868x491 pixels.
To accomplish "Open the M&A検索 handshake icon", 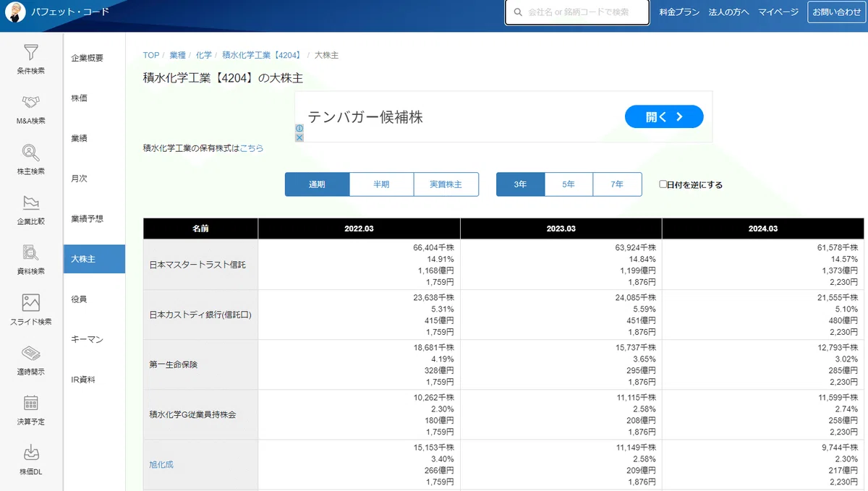I will click(x=31, y=103).
